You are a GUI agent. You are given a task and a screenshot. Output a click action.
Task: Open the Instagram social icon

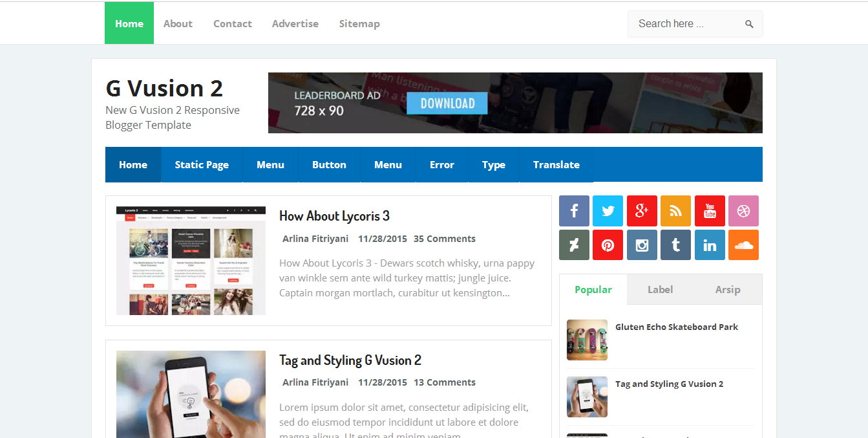click(642, 245)
